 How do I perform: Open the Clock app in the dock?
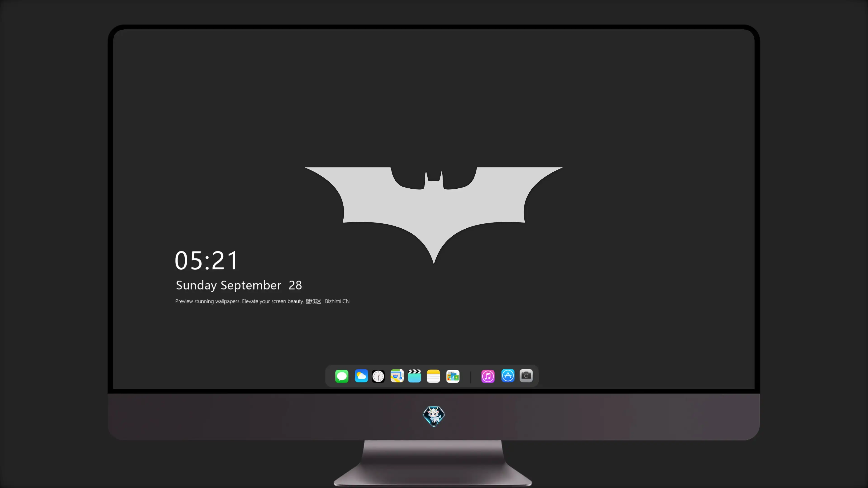pos(378,376)
